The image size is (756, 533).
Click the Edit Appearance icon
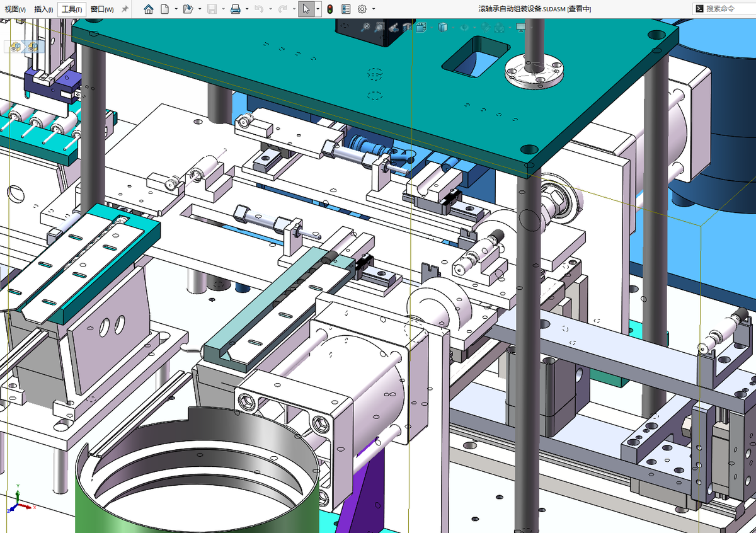point(485,27)
